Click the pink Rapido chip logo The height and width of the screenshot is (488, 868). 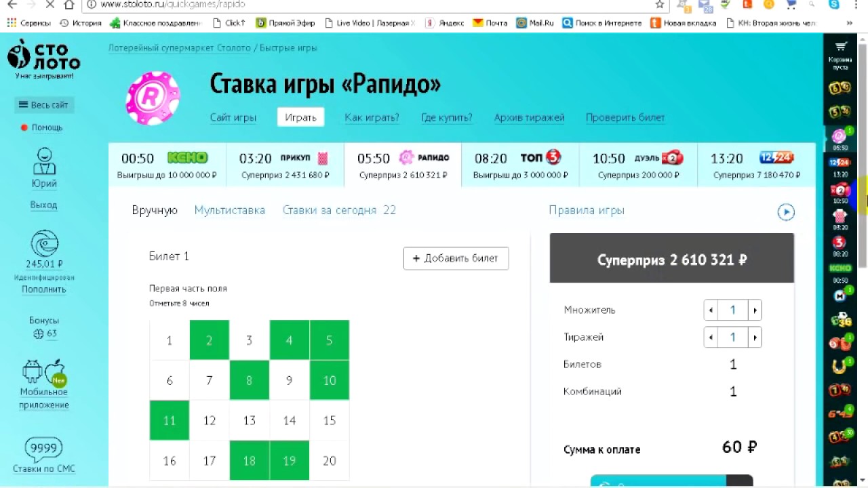point(153,98)
